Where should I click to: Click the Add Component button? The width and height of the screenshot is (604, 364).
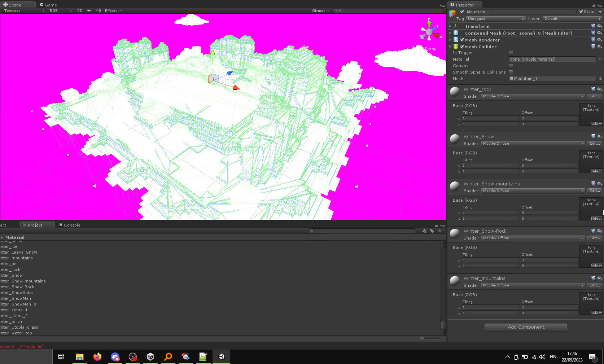point(525,327)
